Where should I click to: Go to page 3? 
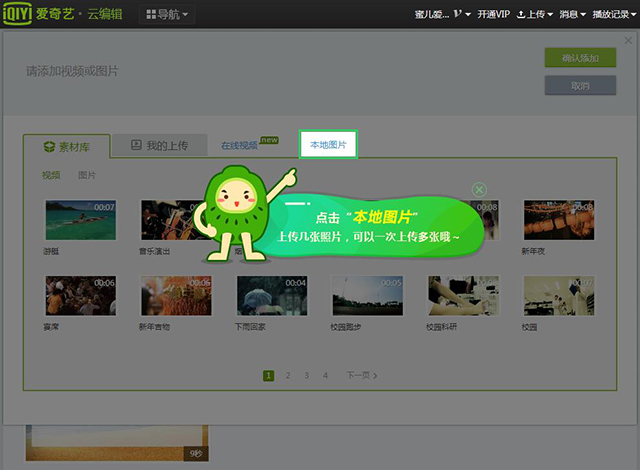pos(307,375)
